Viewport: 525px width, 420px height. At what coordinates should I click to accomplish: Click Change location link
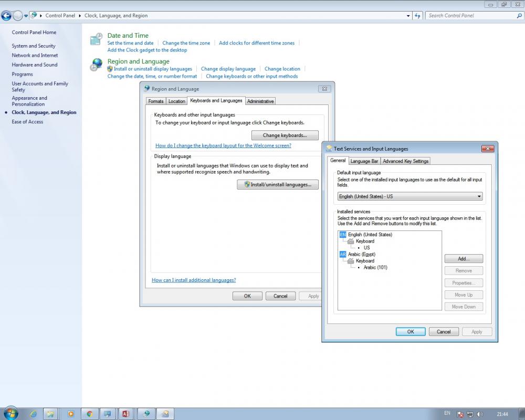[282, 69]
